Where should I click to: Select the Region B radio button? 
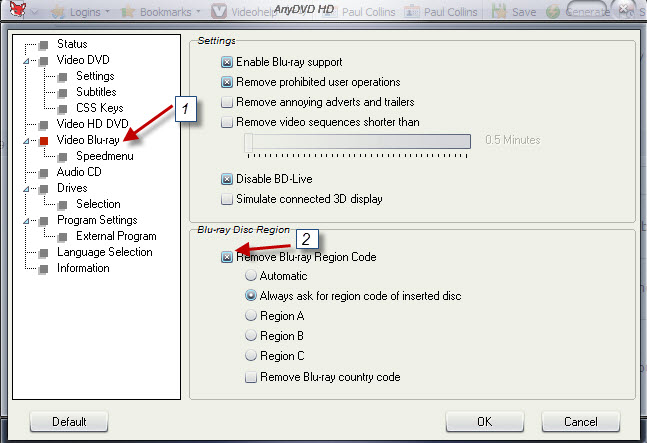coord(251,335)
